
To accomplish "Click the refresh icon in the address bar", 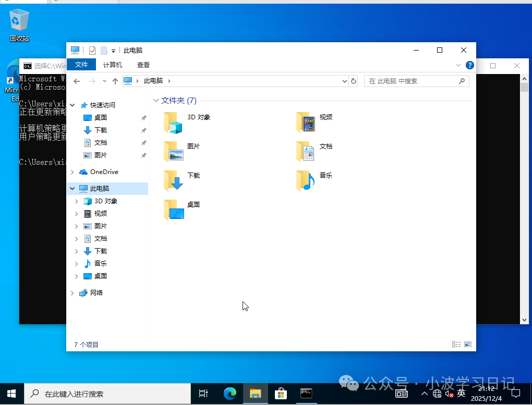I will click(353, 81).
